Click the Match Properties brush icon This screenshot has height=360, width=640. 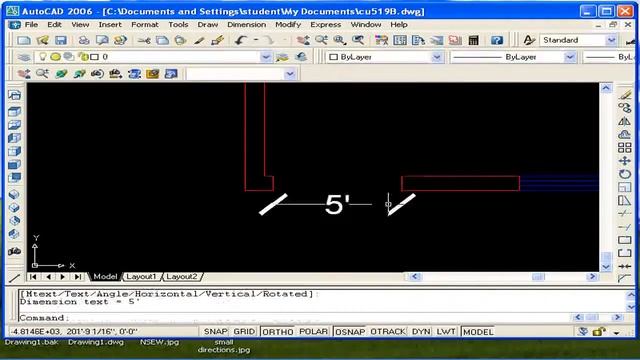tap(199, 40)
